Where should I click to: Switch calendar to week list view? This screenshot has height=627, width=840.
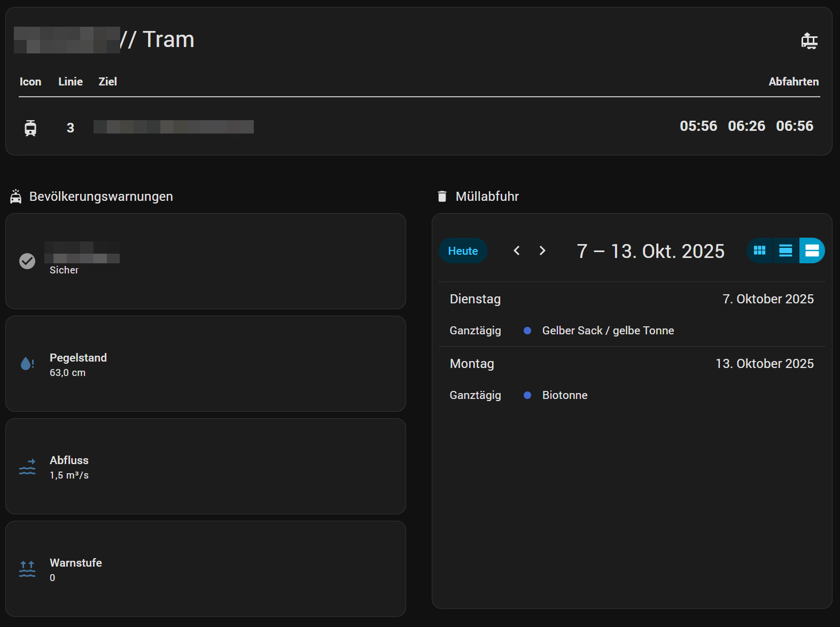point(785,250)
